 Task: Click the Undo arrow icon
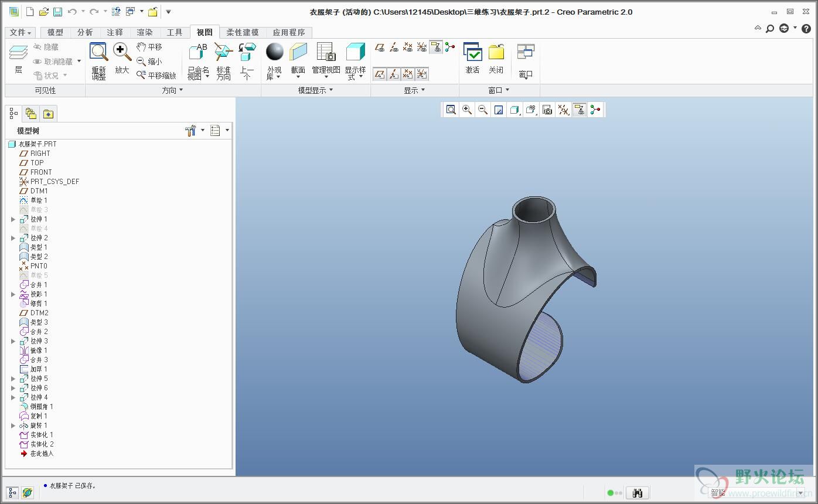pyautogui.click(x=72, y=12)
